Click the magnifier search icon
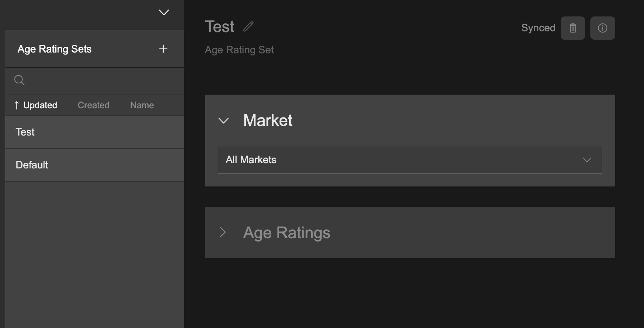 [x=19, y=80]
